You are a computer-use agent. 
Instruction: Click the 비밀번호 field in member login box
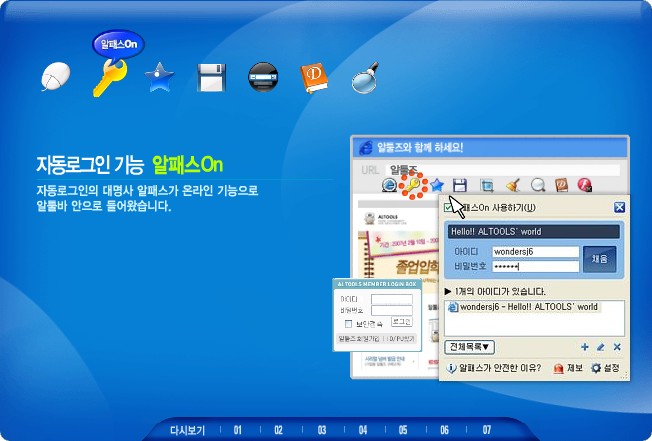[392, 310]
